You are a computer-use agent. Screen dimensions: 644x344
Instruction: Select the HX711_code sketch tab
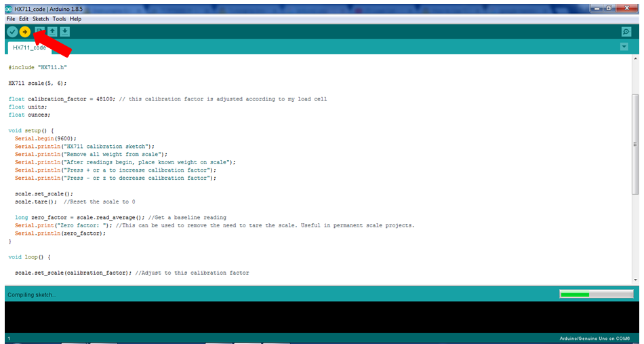coord(29,47)
